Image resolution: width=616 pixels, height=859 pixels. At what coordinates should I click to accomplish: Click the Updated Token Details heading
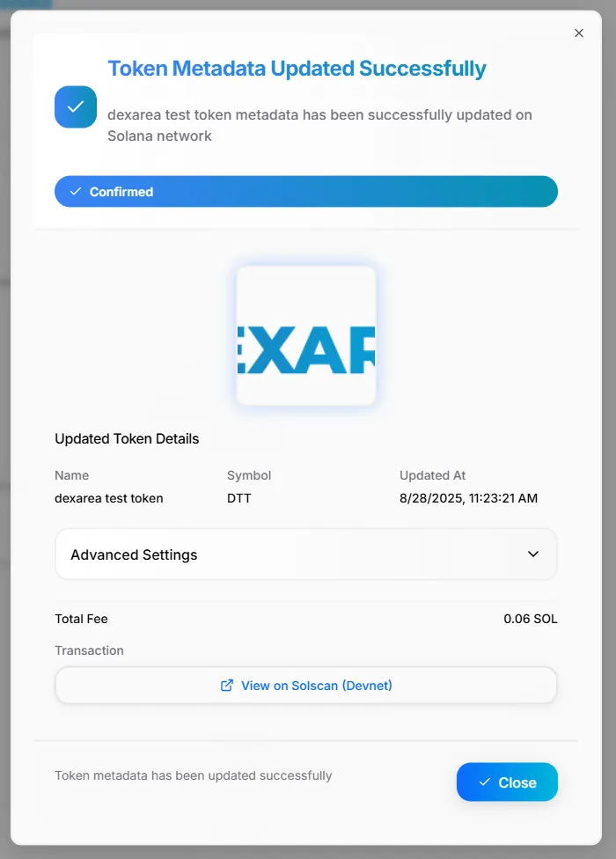point(127,438)
